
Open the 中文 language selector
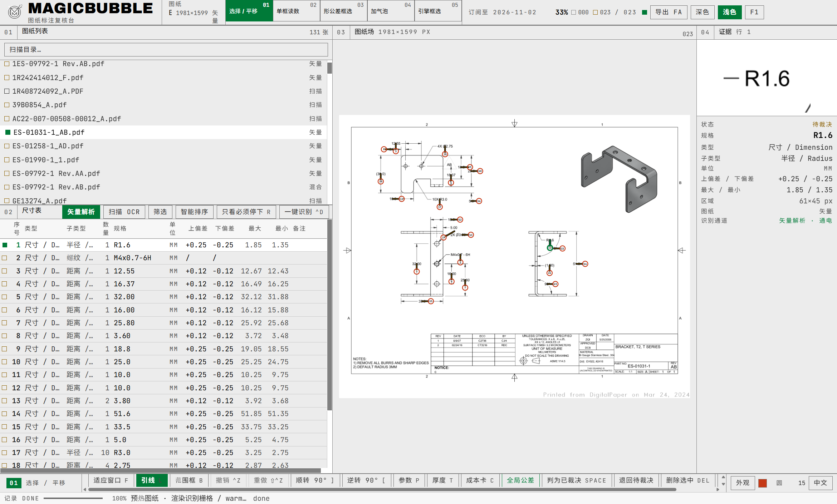(821, 483)
